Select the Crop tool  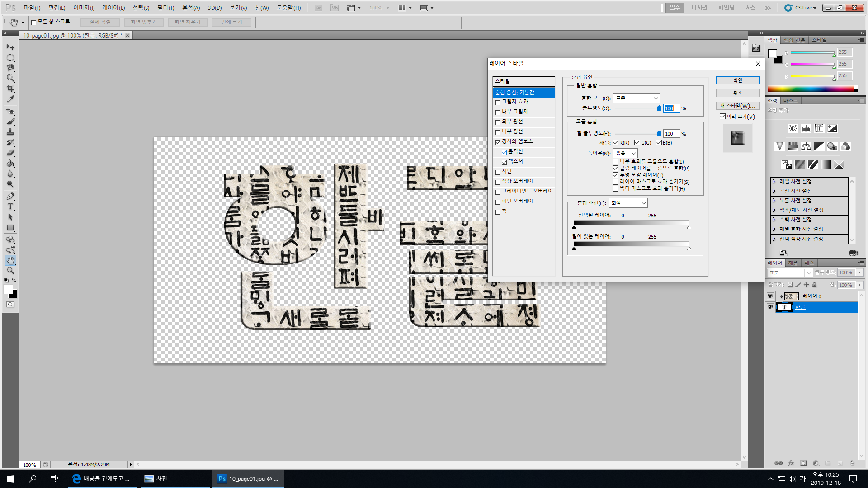pyautogui.click(x=10, y=89)
